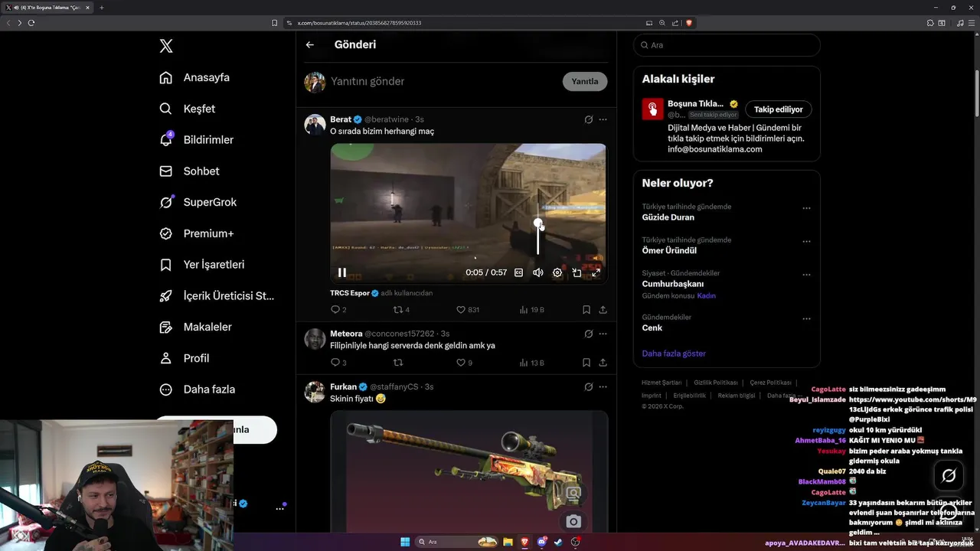Mute the video sound
This screenshot has width=980, height=551.
click(538, 272)
